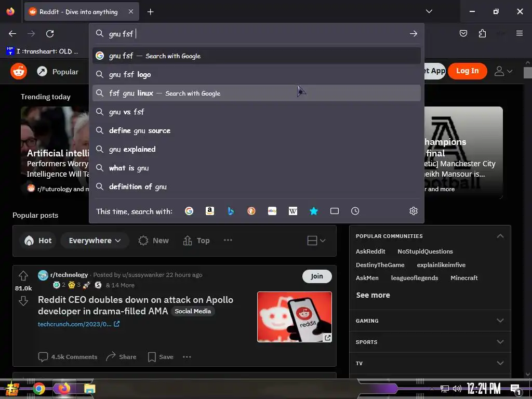Sort posts by New
The image size is (532, 399).
pyautogui.click(x=153, y=241)
